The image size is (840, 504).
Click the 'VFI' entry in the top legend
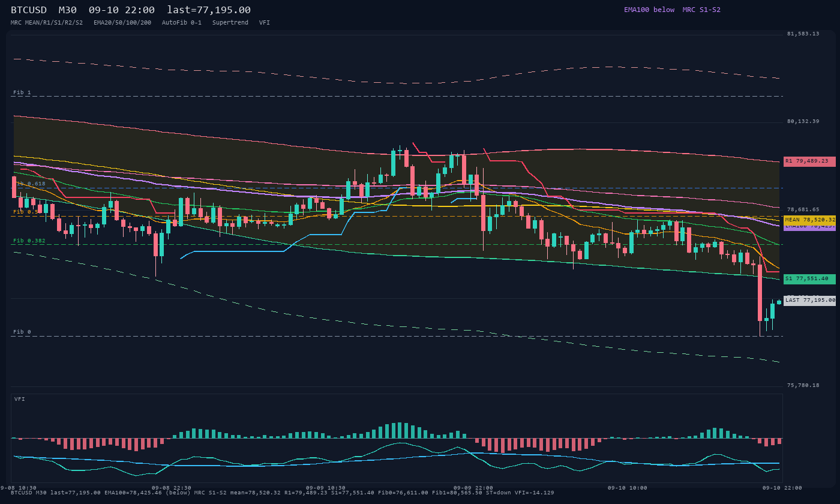[265, 23]
